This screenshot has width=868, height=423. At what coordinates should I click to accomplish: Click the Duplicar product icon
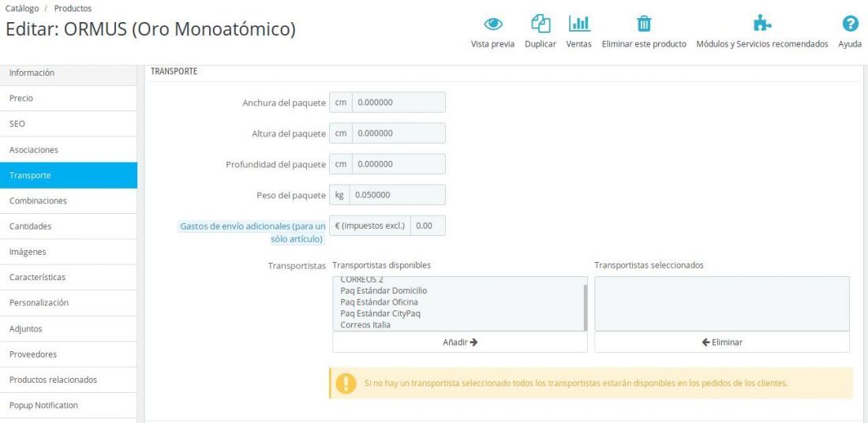pos(541,24)
